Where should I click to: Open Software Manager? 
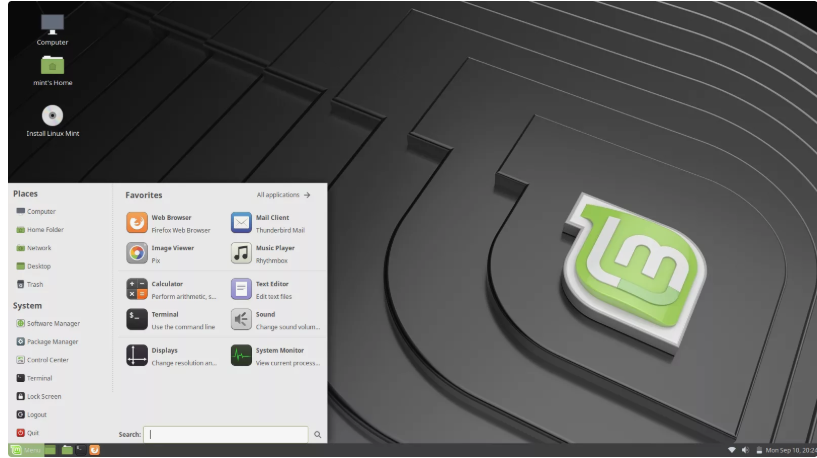(x=48, y=324)
